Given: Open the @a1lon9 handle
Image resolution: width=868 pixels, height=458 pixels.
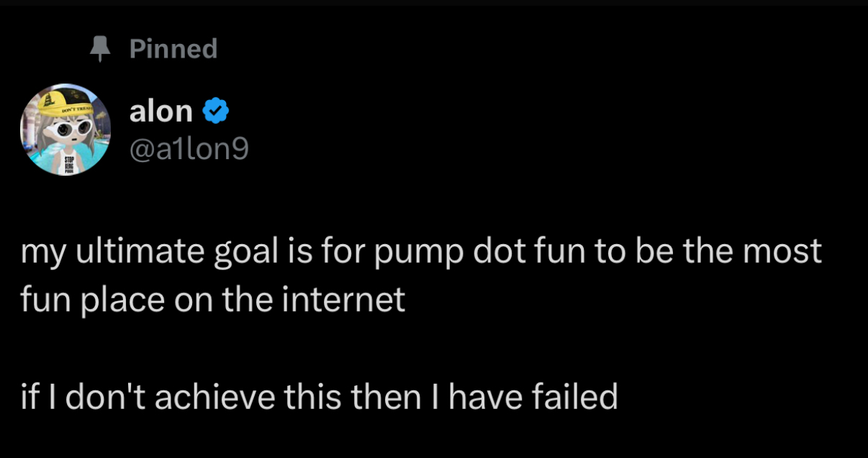Looking at the screenshot, I should point(189,148).
